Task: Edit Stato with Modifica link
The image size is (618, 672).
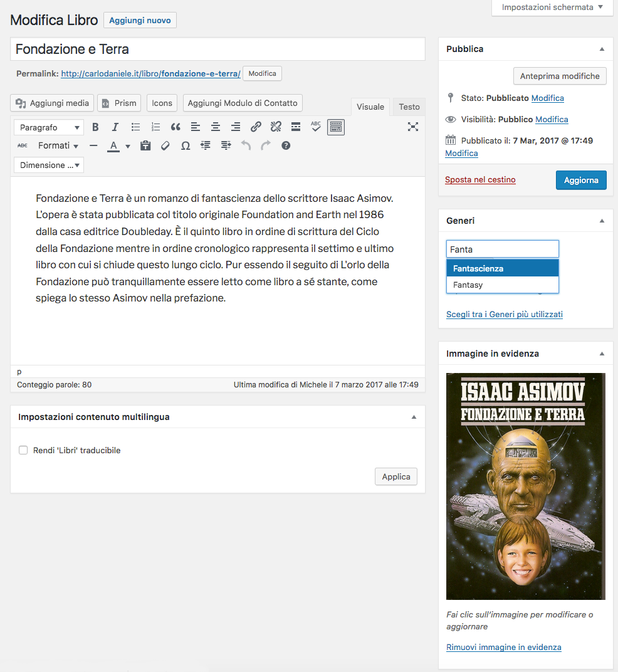Action: [x=547, y=98]
